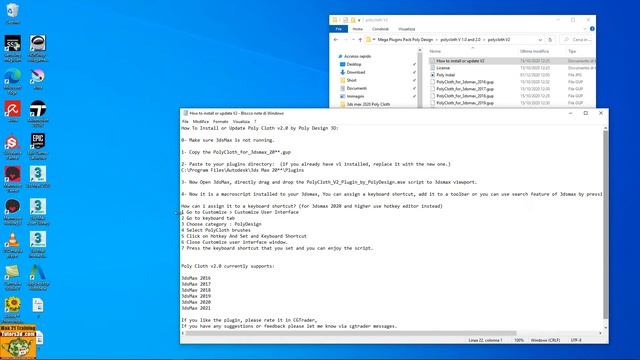Open address bar history dropdown in Explorer
The height and width of the screenshot is (360, 640).
click(x=540, y=40)
